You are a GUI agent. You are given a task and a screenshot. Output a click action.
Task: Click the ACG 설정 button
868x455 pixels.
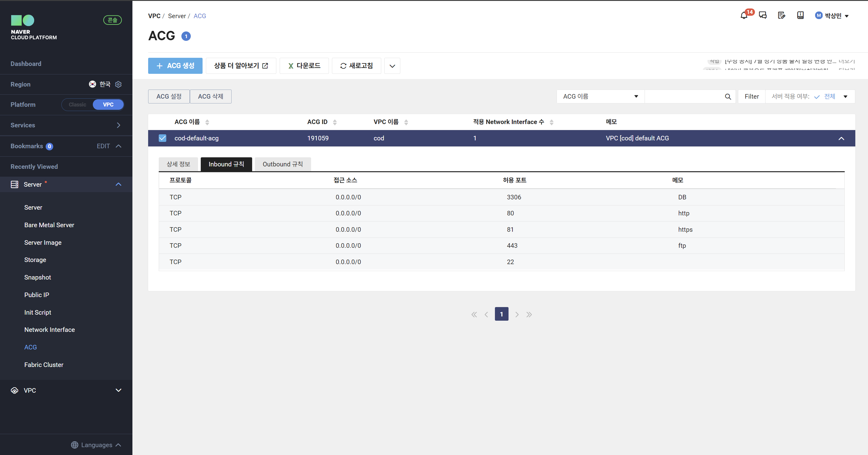[169, 97]
